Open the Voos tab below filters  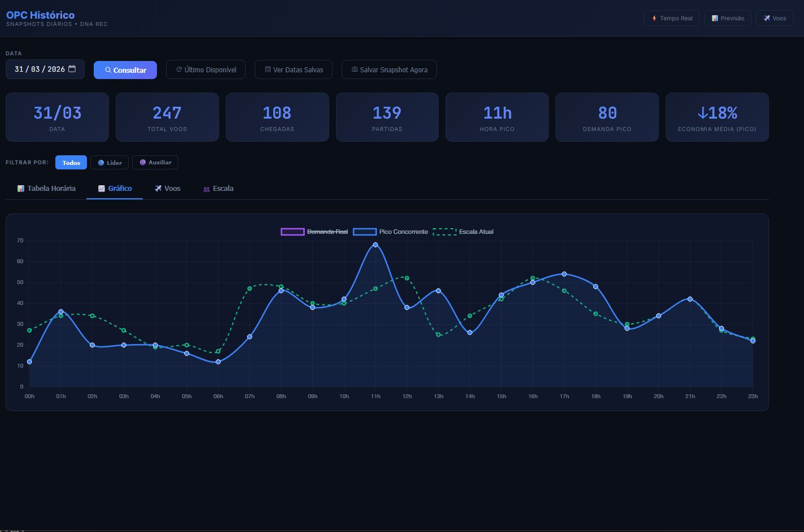168,189
